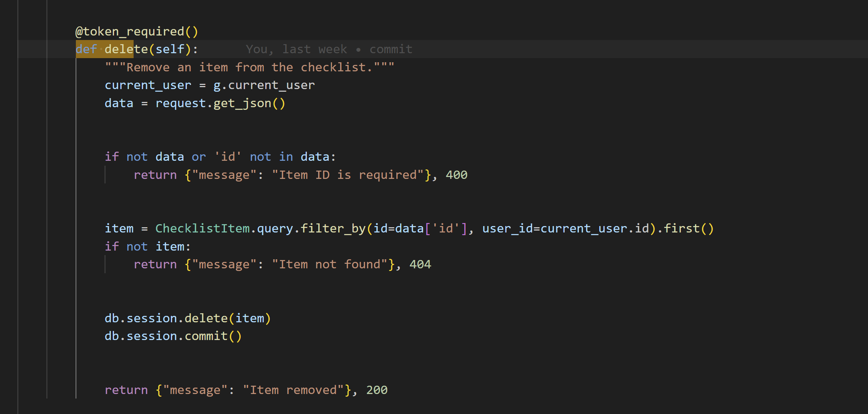Click the filter_by method call
This screenshot has height=414, width=868.
333,228
